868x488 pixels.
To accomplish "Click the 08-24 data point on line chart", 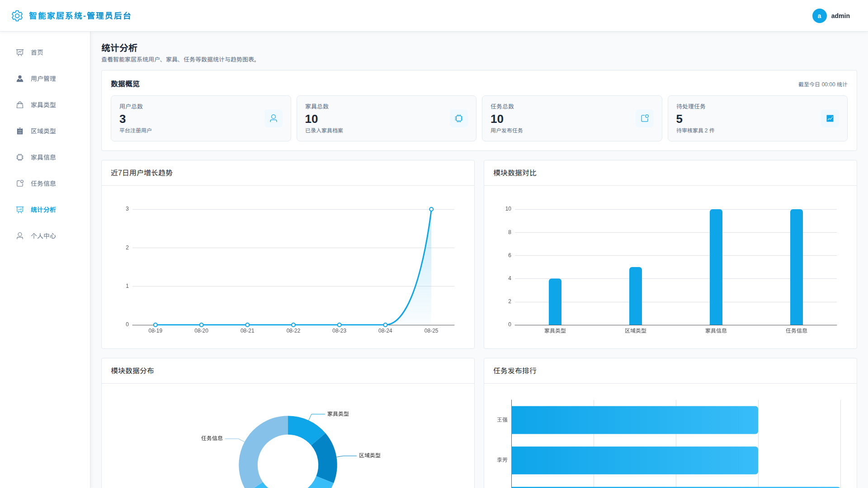I will (x=385, y=325).
